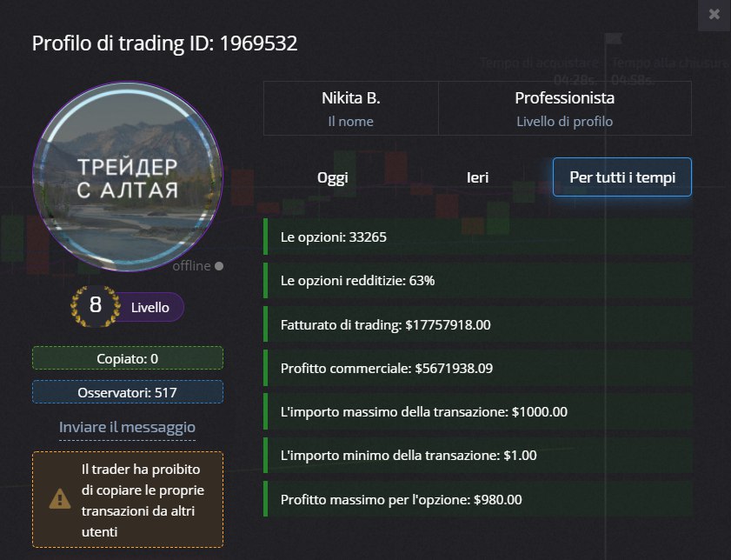Click the Le opzioni: 33265 row

[x=477, y=236]
